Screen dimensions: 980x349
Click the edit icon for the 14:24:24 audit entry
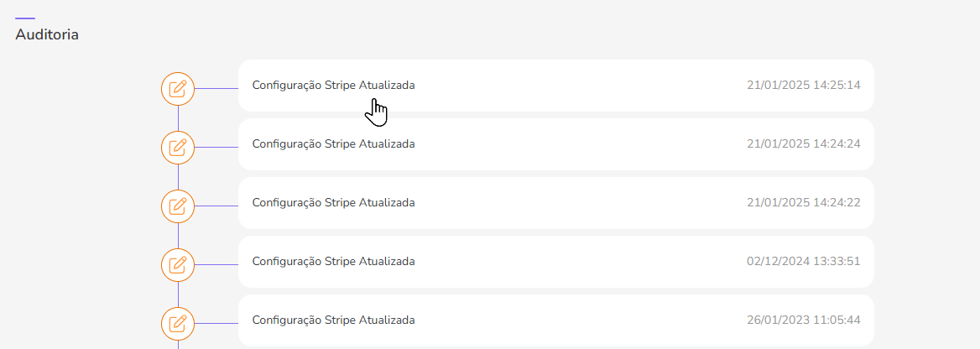point(178,148)
